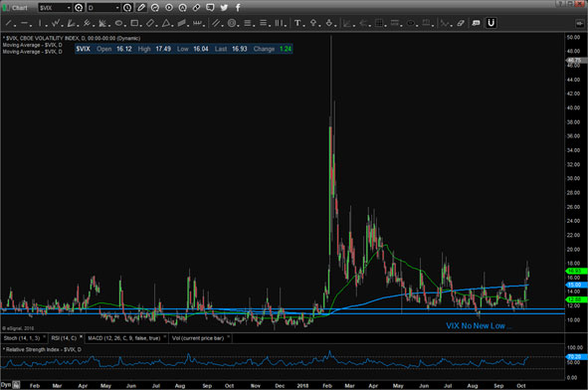Select the up arrow marker tool

click(x=313, y=23)
